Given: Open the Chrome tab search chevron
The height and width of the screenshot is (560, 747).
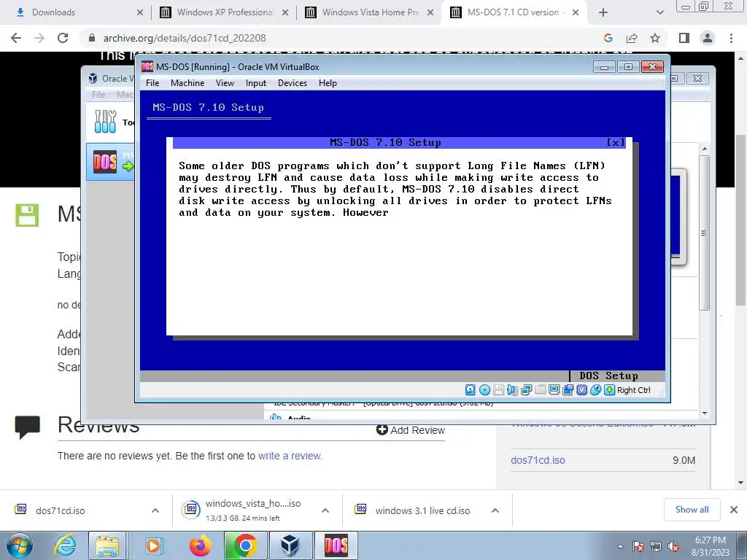Looking at the screenshot, I should click(659, 12).
